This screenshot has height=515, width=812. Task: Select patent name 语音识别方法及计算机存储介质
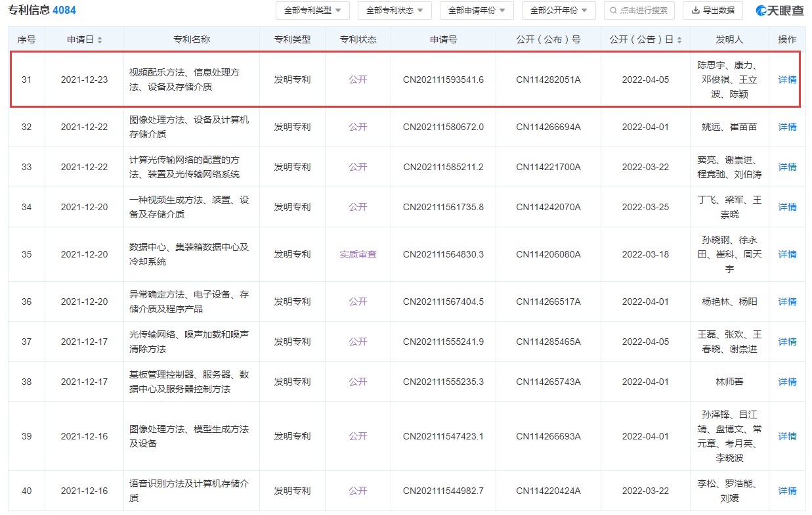189,491
